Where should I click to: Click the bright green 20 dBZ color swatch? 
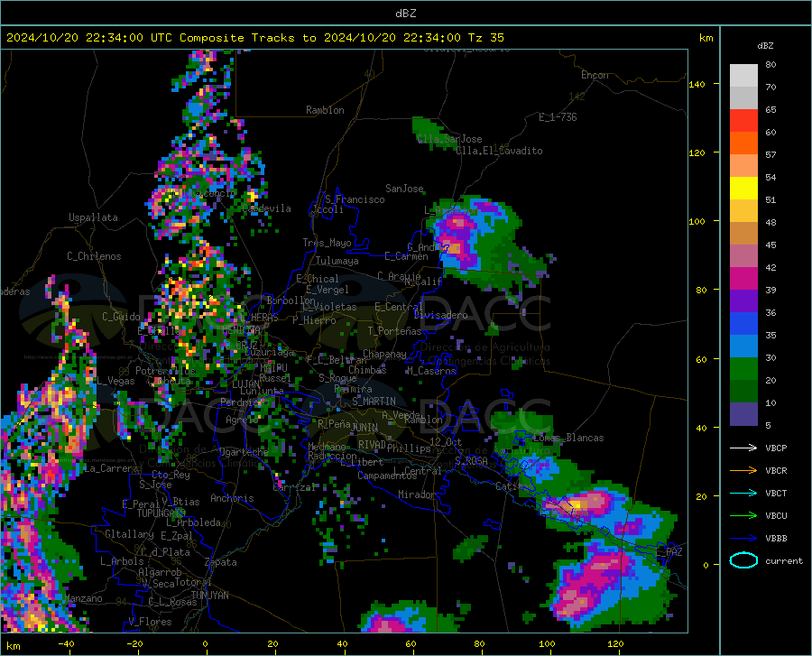[743, 369]
